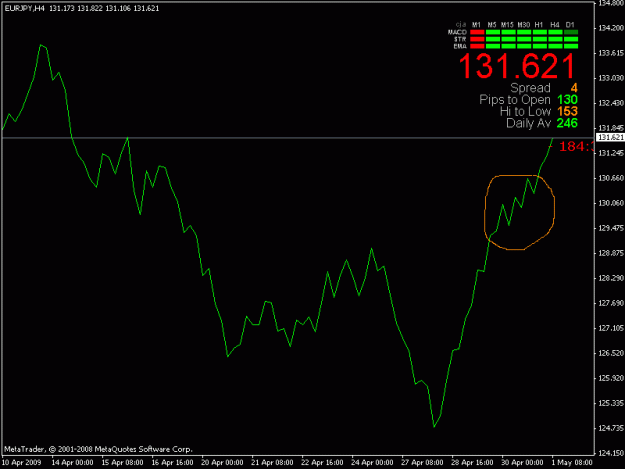Click the M5 timeframe column label

point(492,25)
